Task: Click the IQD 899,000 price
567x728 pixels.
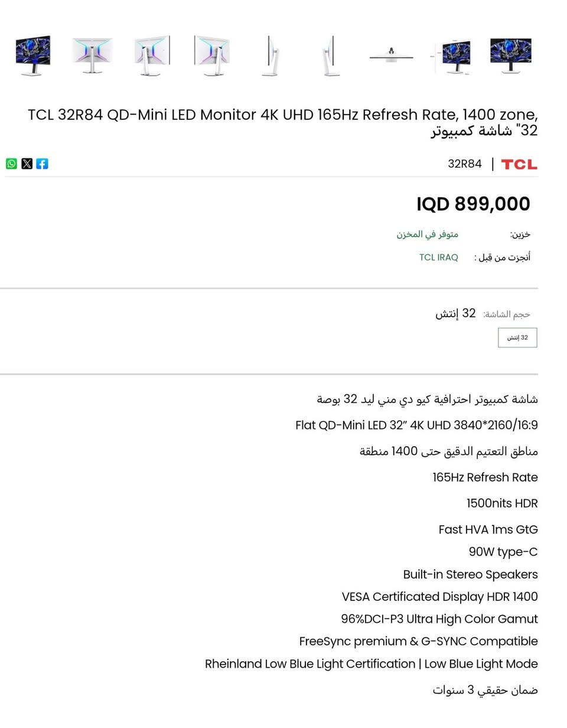Action: tap(473, 204)
